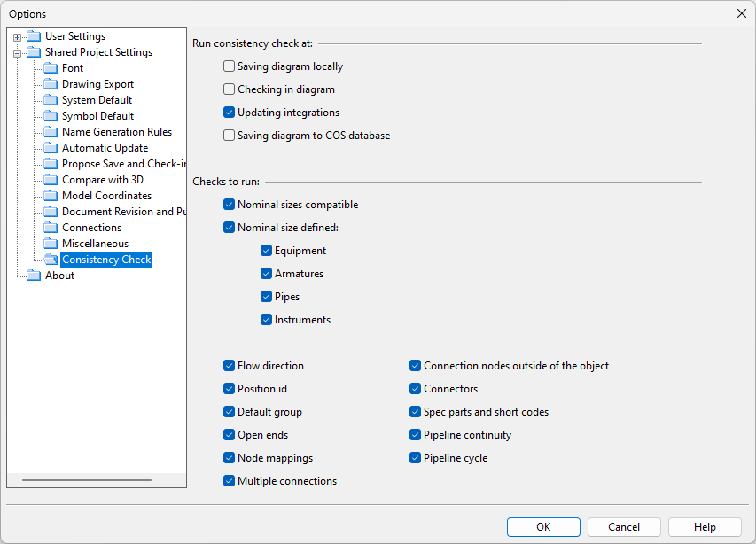Image resolution: width=756 pixels, height=544 pixels.
Task: Click the Model Coordinates folder icon
Action: tap(51, 196)
